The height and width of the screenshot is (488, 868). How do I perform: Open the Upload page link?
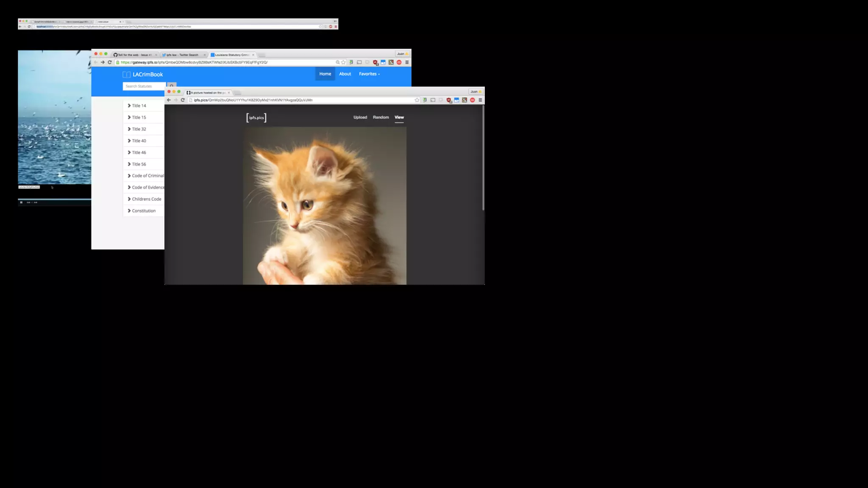[x=360, y=117]
